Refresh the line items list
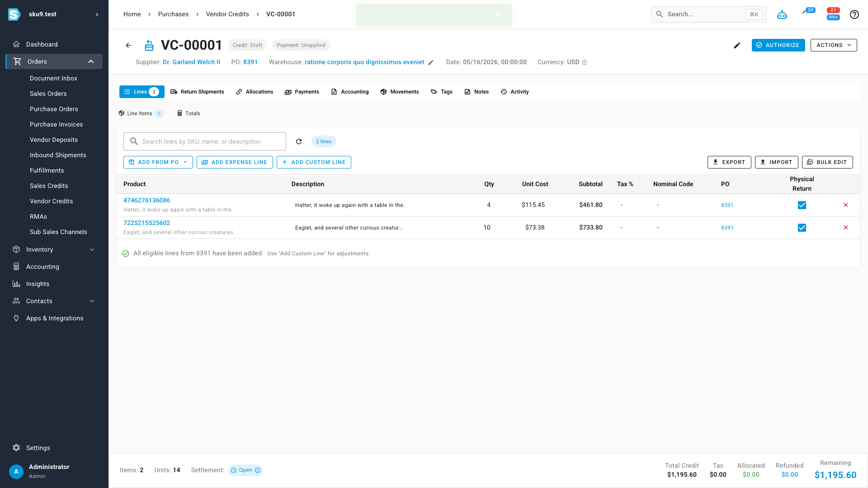Image resolution: width=868 pixels, height=488 pixels. (299, 141)
